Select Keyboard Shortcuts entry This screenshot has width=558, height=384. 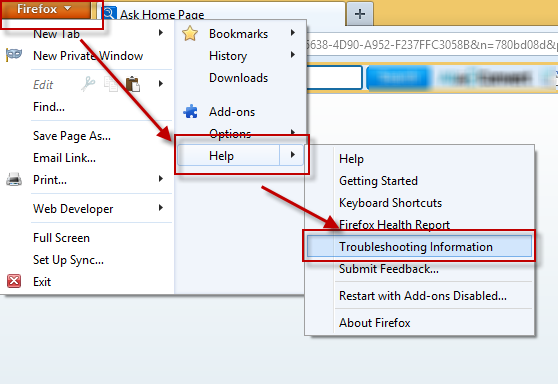point(390,203)
